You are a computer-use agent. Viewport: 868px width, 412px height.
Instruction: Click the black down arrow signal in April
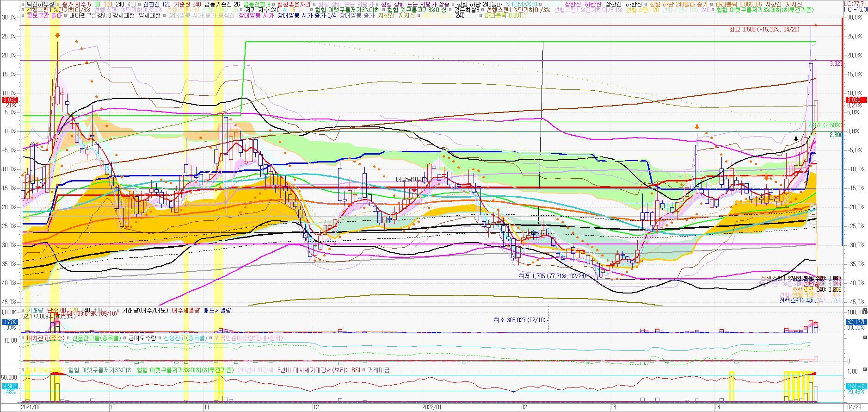click(795, 139)
